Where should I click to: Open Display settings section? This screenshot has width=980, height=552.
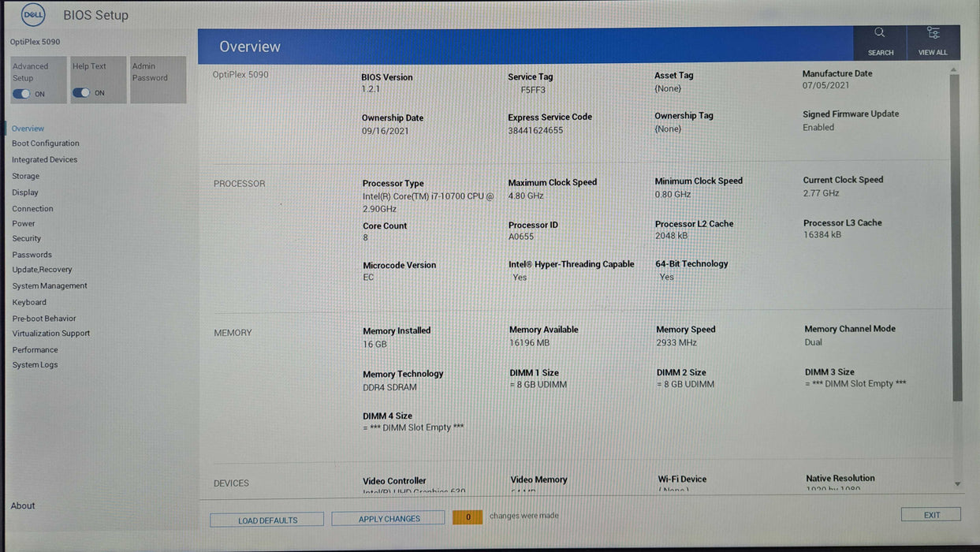point(25,192)
